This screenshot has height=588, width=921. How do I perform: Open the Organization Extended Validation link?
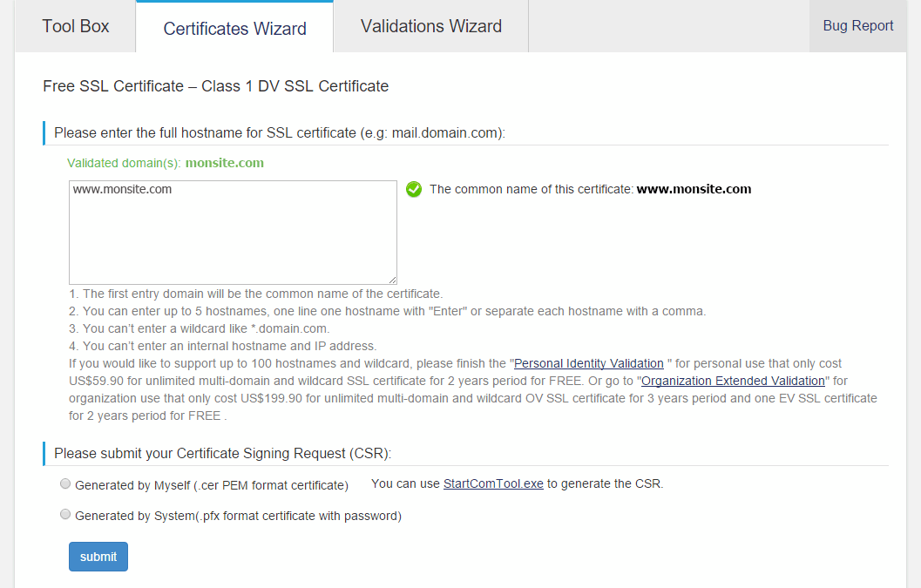coord(733,381)
